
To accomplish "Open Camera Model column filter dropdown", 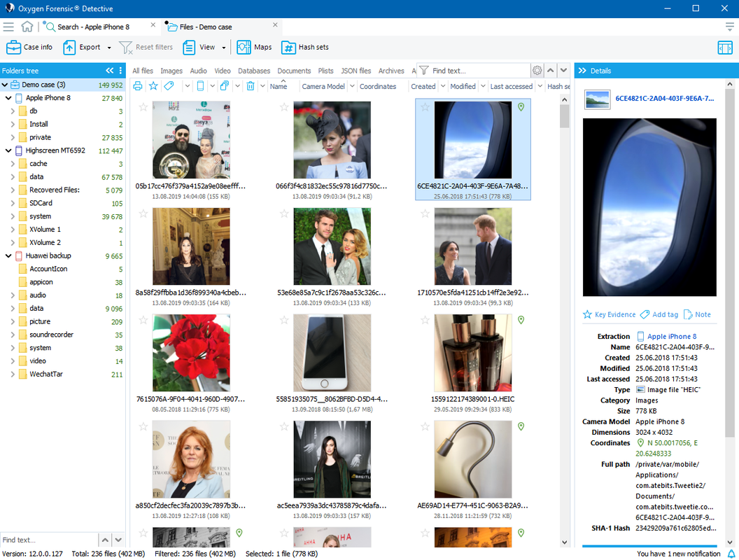I will (x=352, y=86).
